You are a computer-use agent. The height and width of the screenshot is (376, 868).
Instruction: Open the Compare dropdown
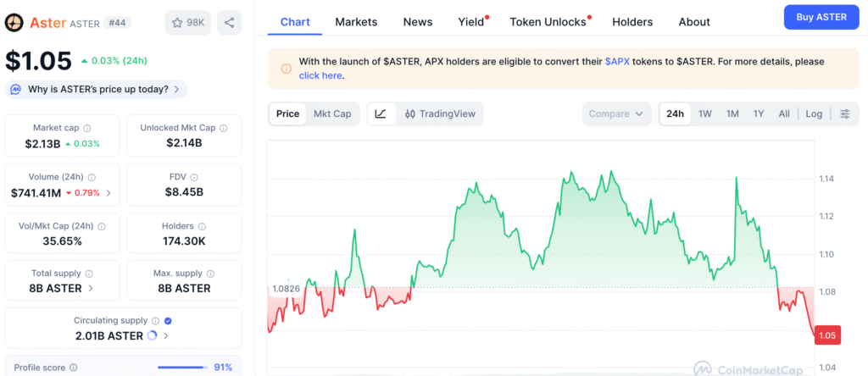[616, 113]
